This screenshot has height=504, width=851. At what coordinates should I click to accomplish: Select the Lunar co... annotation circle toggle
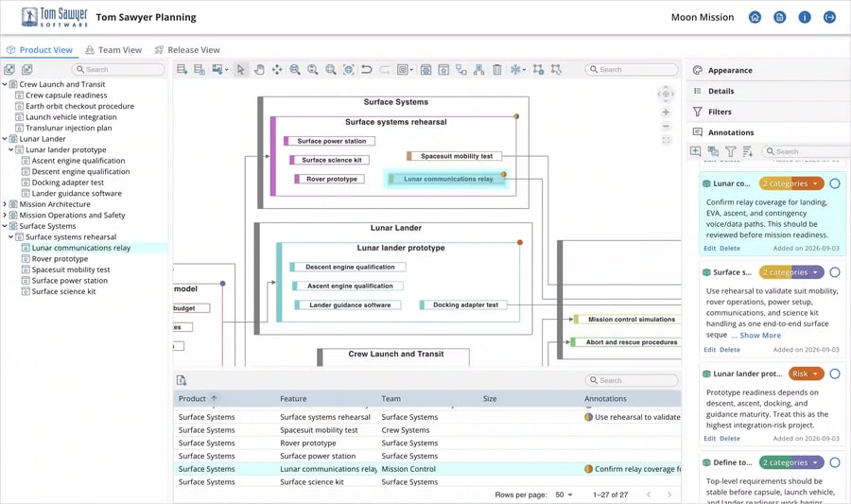click(x=835, y=183)
